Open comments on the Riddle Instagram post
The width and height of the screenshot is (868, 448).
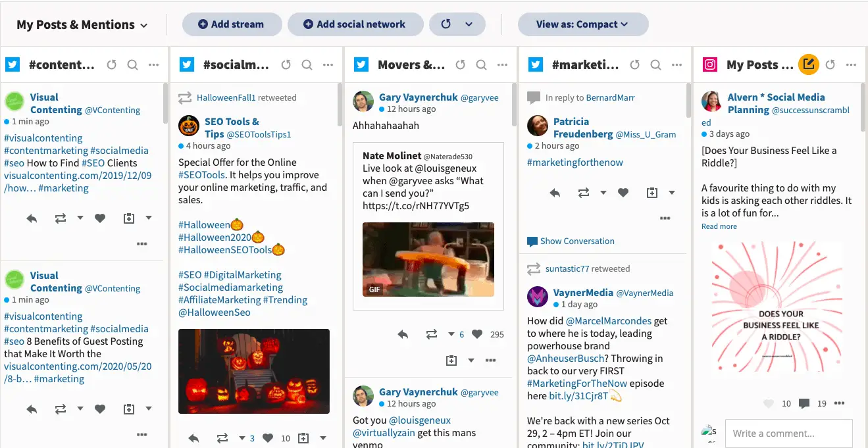[804, 403]
